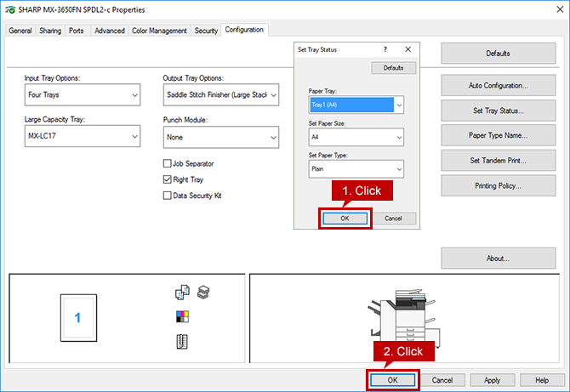Click the Help button
This screenshot has width=570, height=392.
tap(542, 380)
